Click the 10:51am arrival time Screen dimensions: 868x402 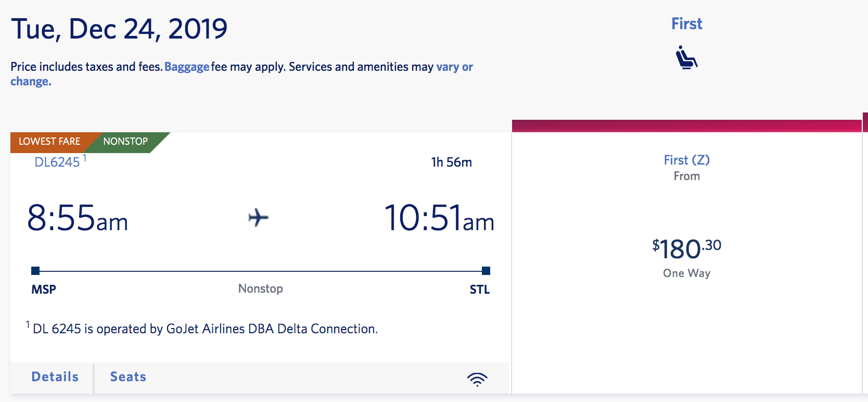pos(439,218)
